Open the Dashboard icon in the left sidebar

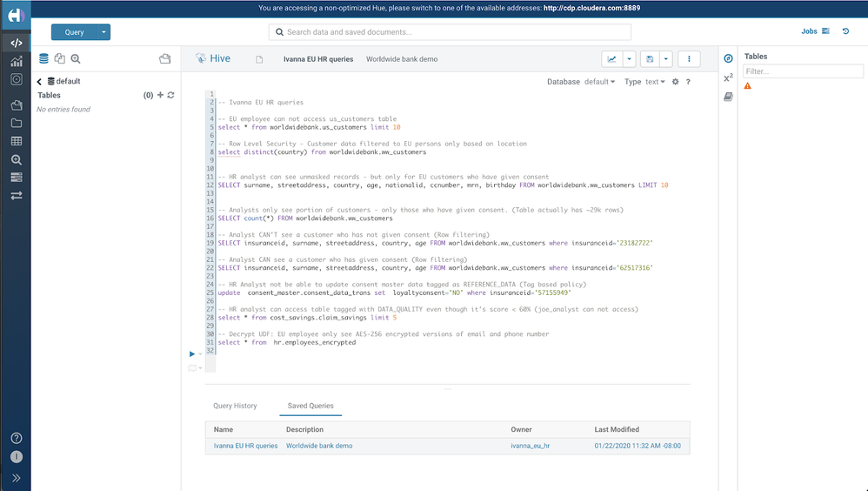(x=17, y=62)
